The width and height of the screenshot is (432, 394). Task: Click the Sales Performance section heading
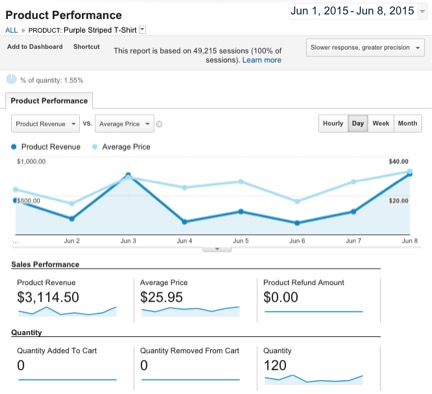pyautogui.click(x=45, y=264)
